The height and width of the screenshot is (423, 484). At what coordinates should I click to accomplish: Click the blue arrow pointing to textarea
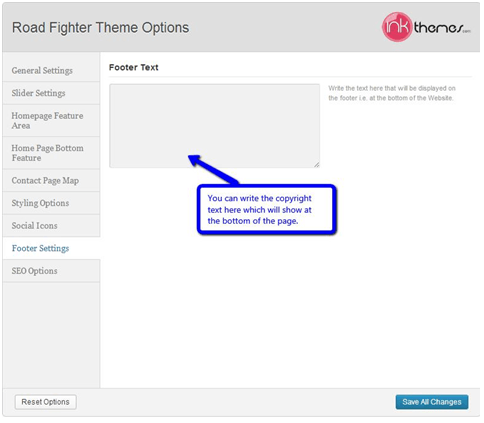tap(213, 169)
